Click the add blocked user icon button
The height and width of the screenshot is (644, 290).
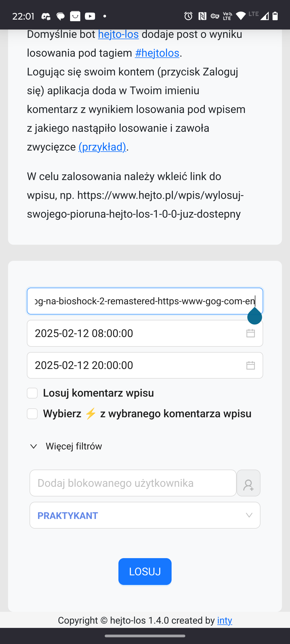click(x=248, y=483)
